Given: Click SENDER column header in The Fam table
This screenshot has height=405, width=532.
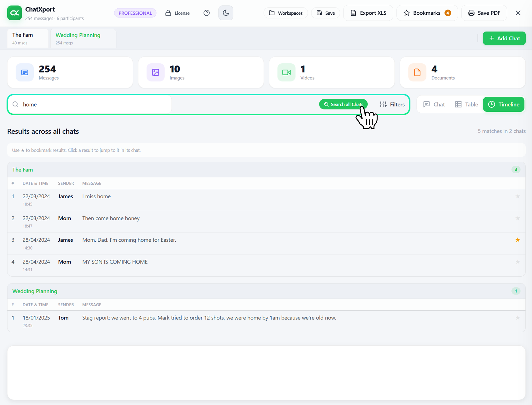Looking at the screenshot, I should (66, 183).
